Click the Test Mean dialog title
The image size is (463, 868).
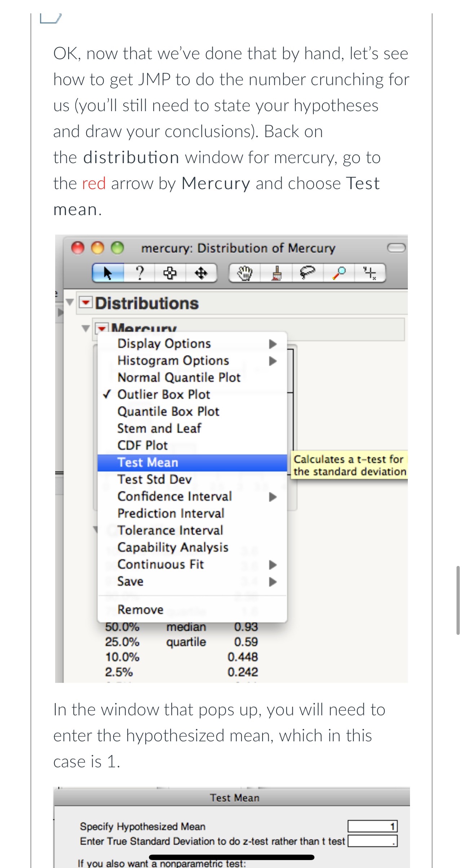(x=235, y=798)
